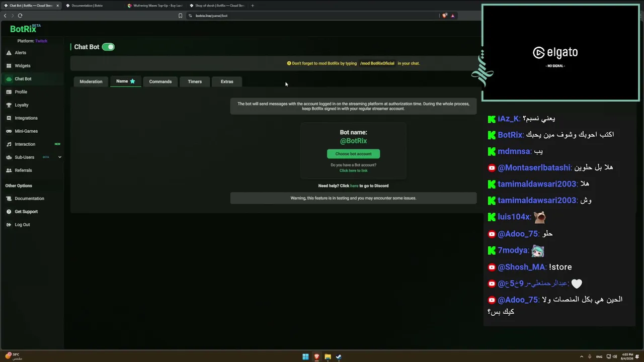Switch to the Shop of shosh tab
Screen dimensions: 644x362
(217, 6)
